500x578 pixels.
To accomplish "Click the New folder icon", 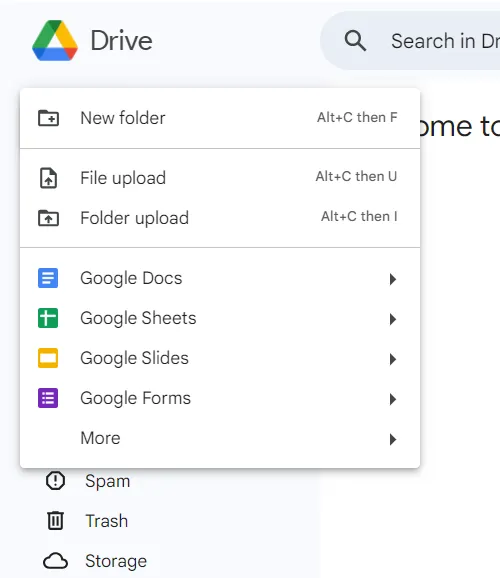I will (48, 118).
